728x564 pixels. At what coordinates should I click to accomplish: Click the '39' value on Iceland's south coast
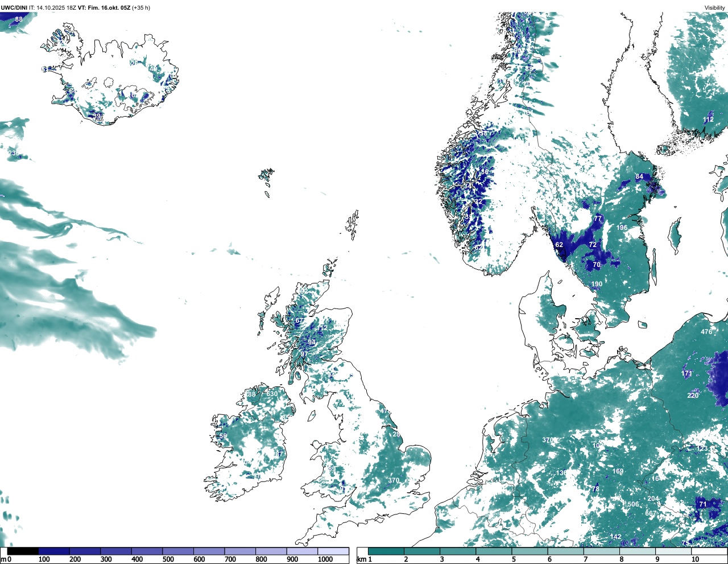97,116
